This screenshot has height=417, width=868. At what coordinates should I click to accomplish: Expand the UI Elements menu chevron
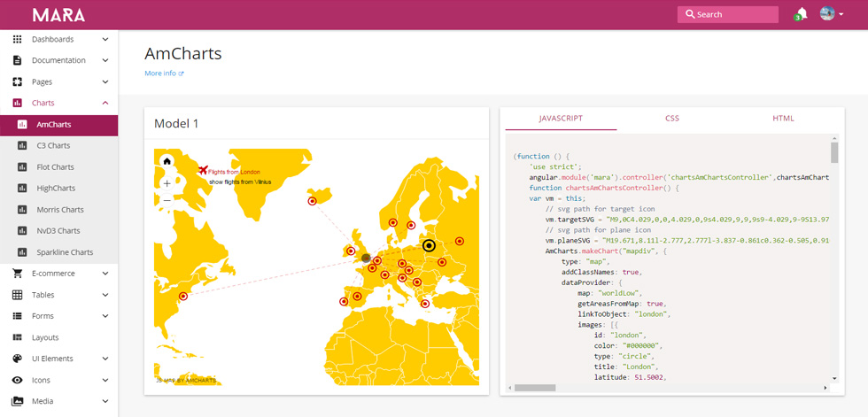pos(105,359)
